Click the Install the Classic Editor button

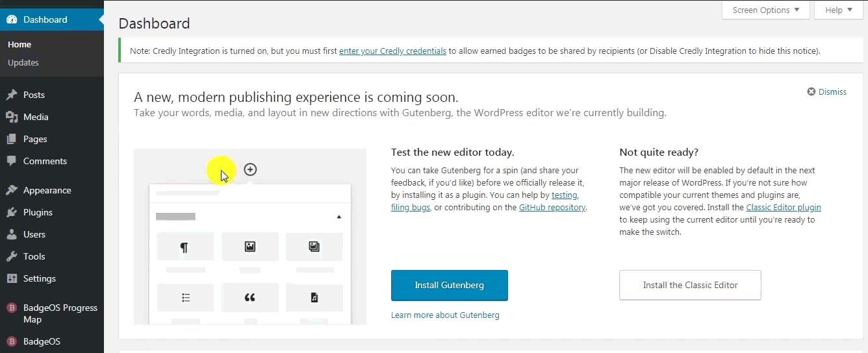(x=690, y=285)
